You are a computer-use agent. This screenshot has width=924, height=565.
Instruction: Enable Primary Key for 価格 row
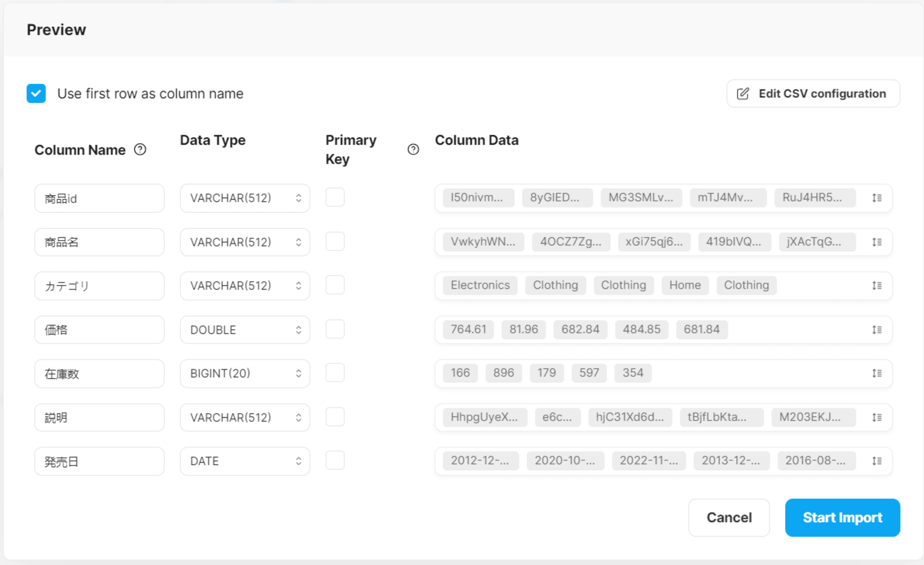[336, 329]
